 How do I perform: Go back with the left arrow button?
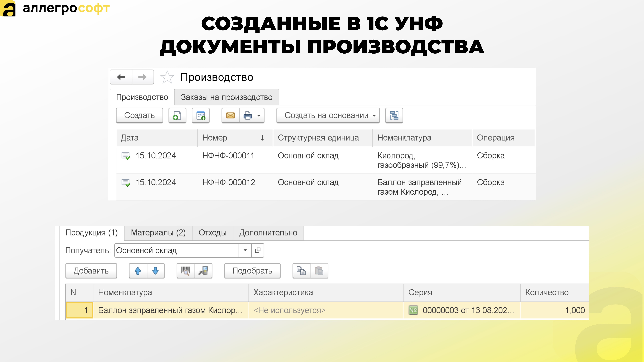pyautogui.click(x=121, y=77)
